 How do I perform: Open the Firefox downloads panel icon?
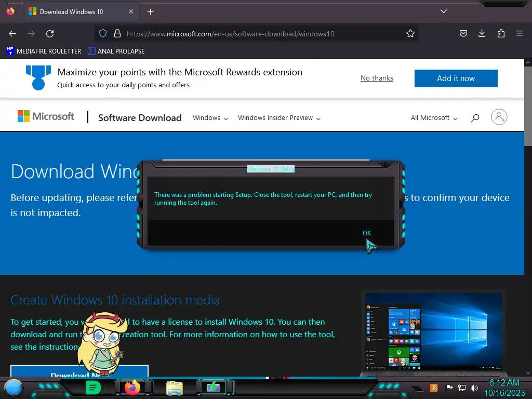pyautogui.click(x=482, y=33)
